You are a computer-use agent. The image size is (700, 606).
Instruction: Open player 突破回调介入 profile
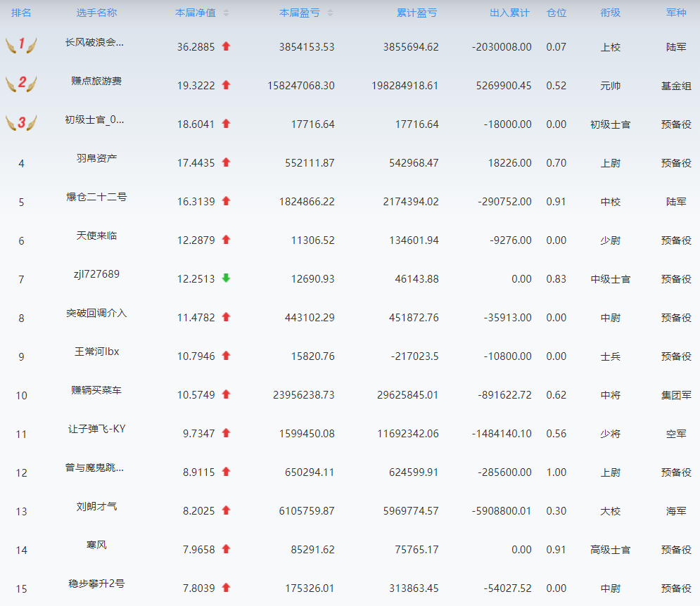96,314
